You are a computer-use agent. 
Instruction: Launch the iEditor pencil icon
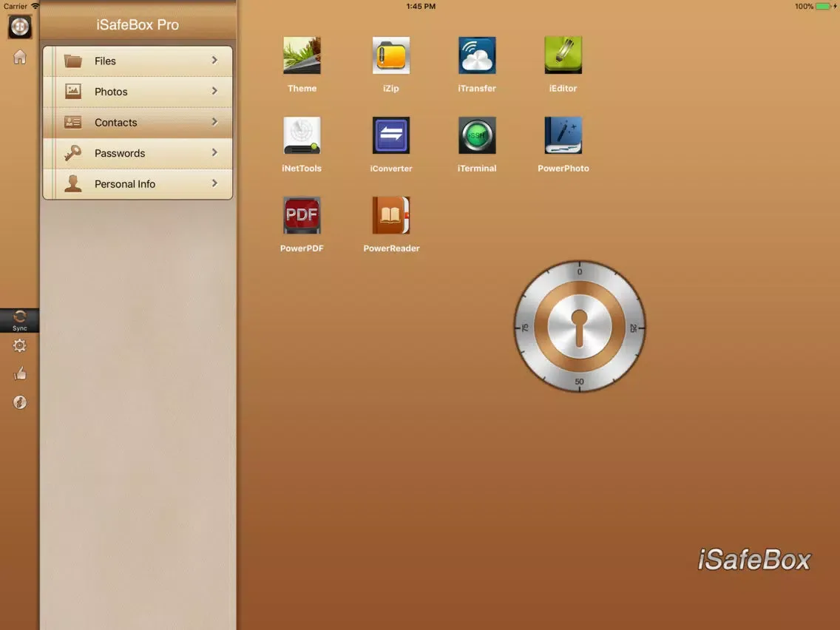coord(563,55)
